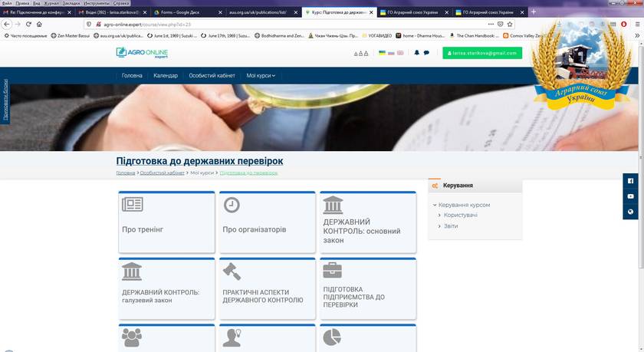Image resolution: width=644 pixels, height=352 pixels.
Task: Open the Opera extension icon in toolbar
Action: tap(623, 25)
